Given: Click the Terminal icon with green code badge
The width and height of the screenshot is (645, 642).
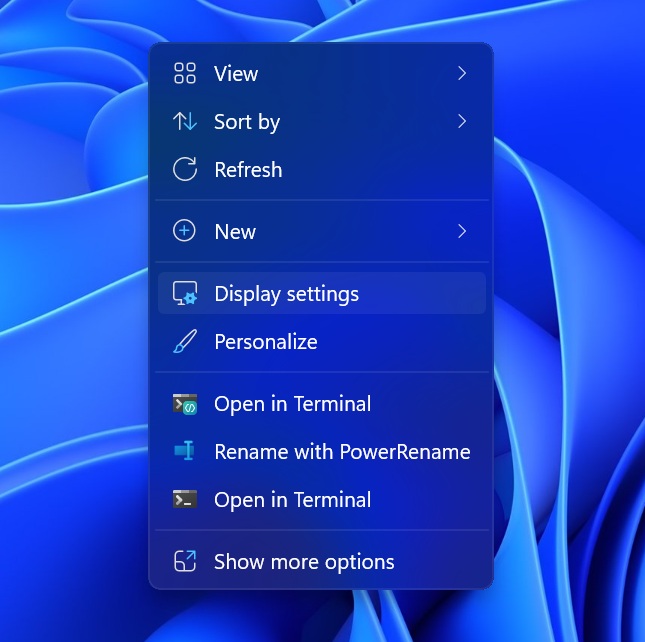Looking at the screenshot, I should (x=185, y=404).
